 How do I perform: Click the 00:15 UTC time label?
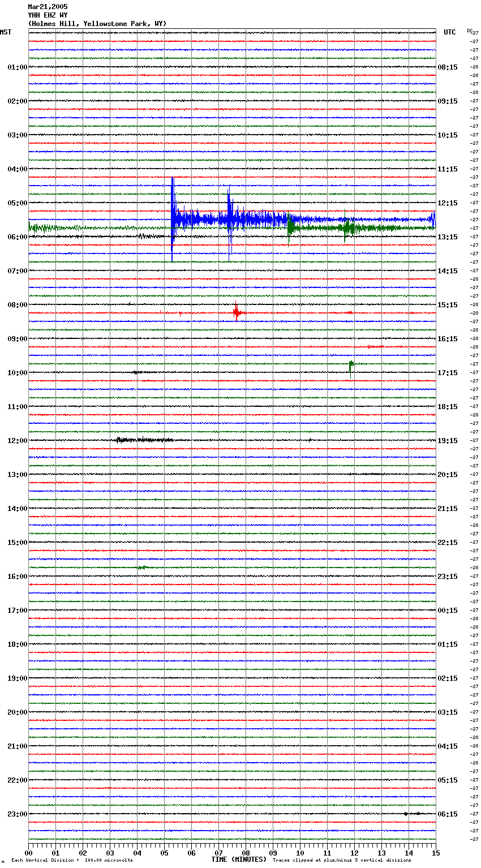[448, 611]
